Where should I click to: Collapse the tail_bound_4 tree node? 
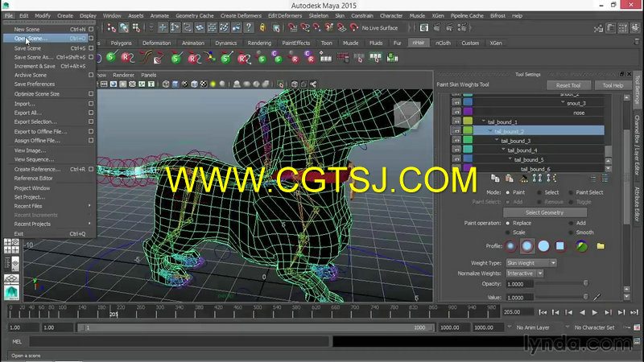click(504, 150)
